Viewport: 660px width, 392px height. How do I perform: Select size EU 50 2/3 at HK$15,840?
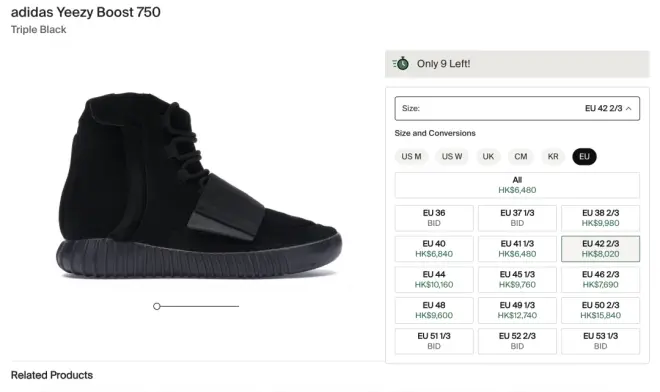tap(600, 310)
